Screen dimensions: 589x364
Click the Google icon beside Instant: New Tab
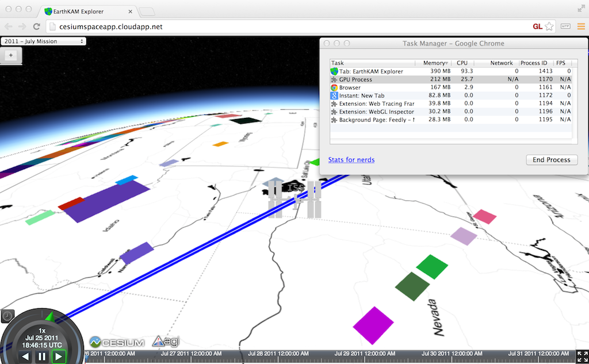334,95
